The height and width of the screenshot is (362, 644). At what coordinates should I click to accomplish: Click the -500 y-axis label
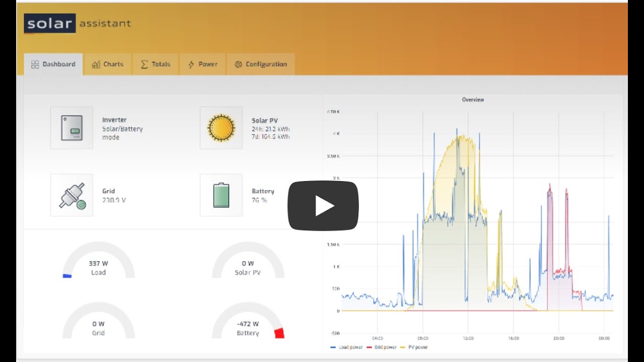(x=335, y=333)
